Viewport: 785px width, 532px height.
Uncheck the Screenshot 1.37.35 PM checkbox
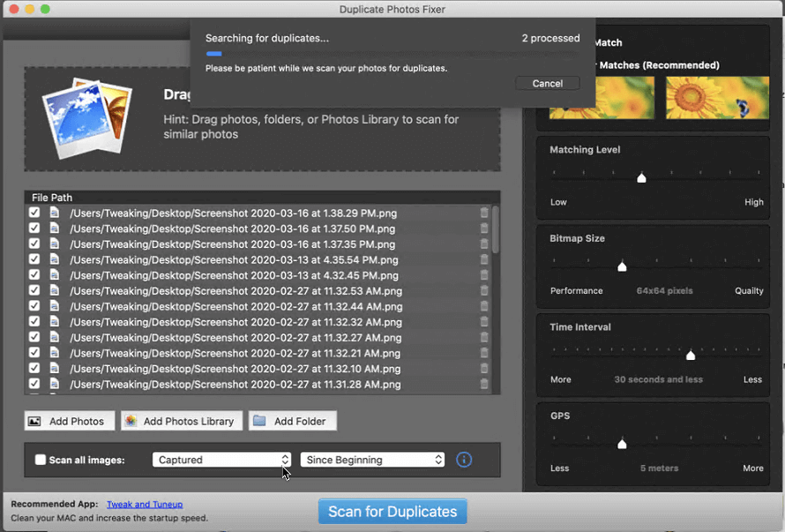[34, 244]
